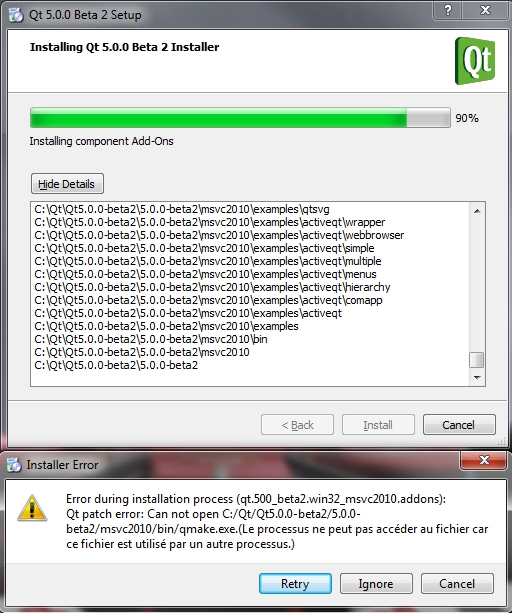Click the details log scroll down arrow

click(477, 377)
